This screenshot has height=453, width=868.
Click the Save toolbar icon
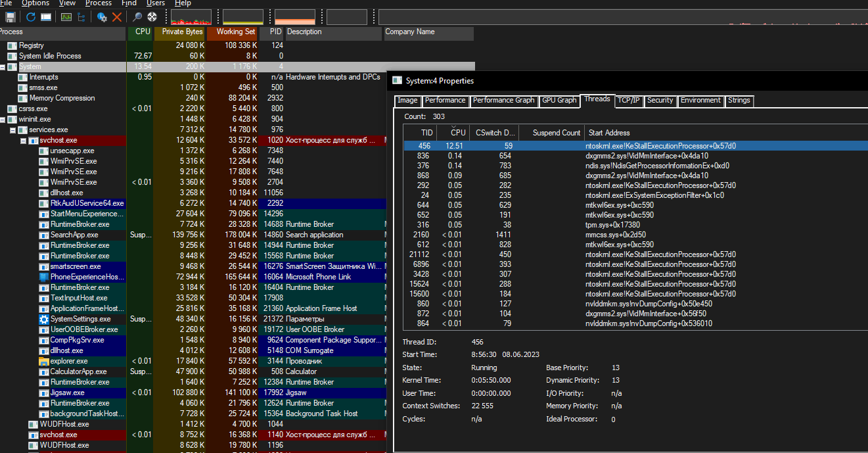(11, 17)
